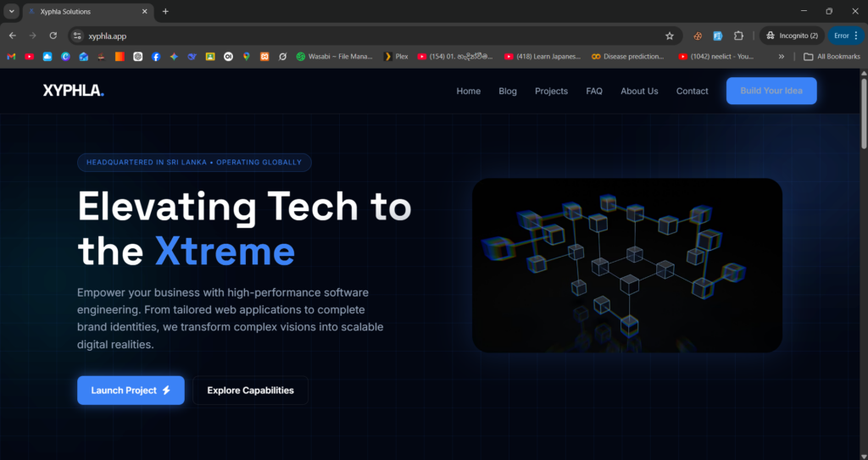The image size is (868, 460).
Task: Show hidden bookmarks via the double chevron
Action: (781, 57)
